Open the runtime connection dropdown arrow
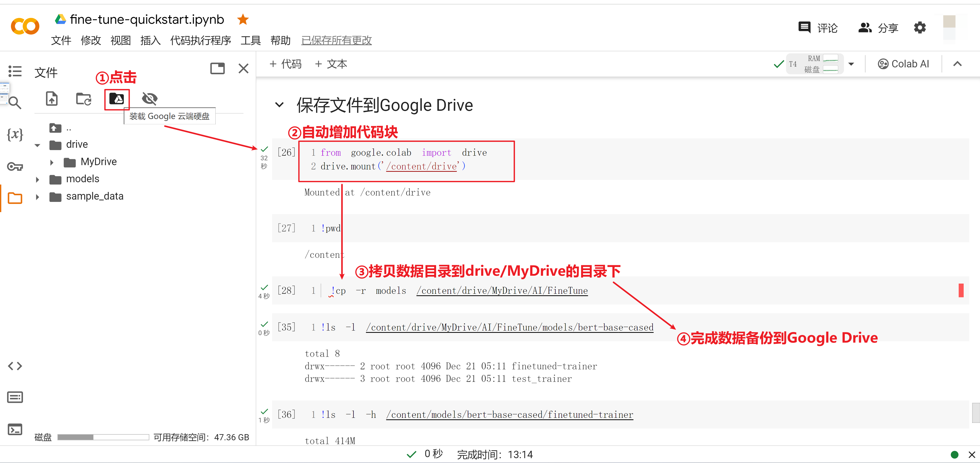980x463 pixels. click(851, 64)
